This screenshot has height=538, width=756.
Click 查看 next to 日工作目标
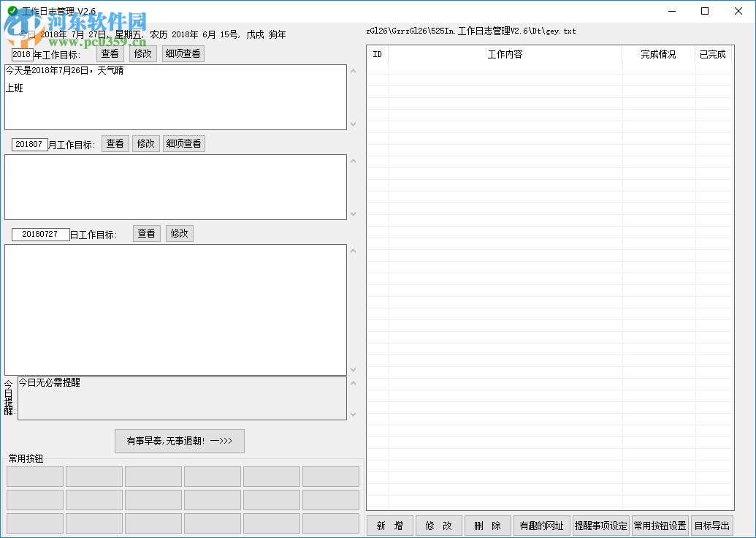click(145, 232)
